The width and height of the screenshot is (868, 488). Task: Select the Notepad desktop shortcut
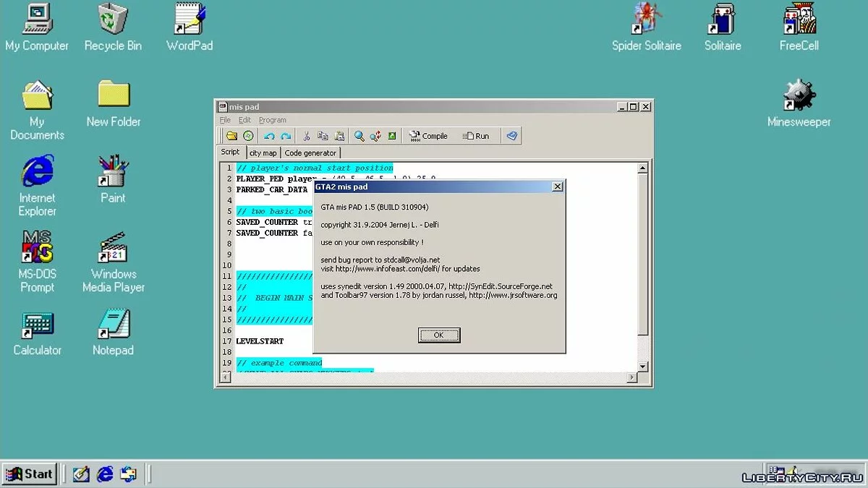click(x=113, y=332)
